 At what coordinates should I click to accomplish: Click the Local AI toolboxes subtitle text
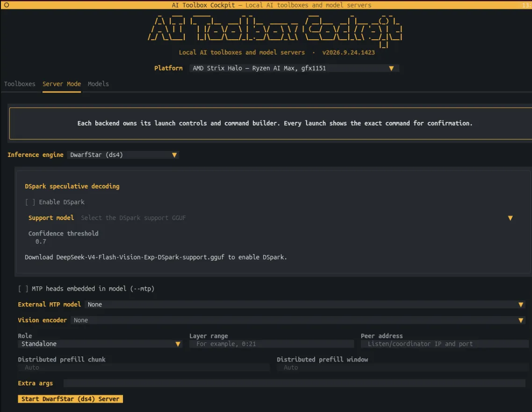(242, 53)
